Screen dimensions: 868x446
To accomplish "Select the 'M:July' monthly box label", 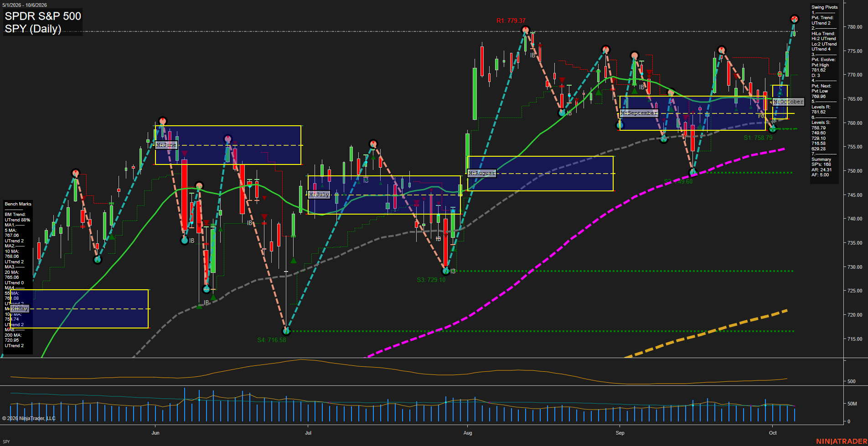I will 319,195.
